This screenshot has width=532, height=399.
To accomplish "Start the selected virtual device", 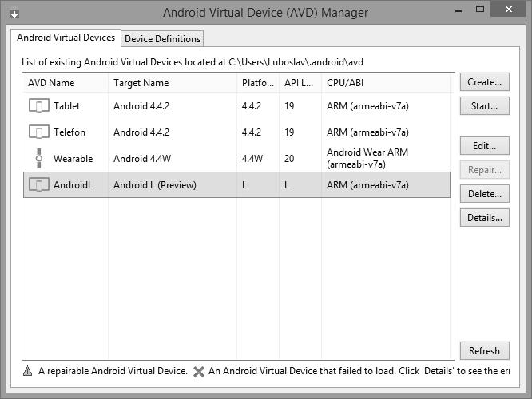I will [484, 106].
